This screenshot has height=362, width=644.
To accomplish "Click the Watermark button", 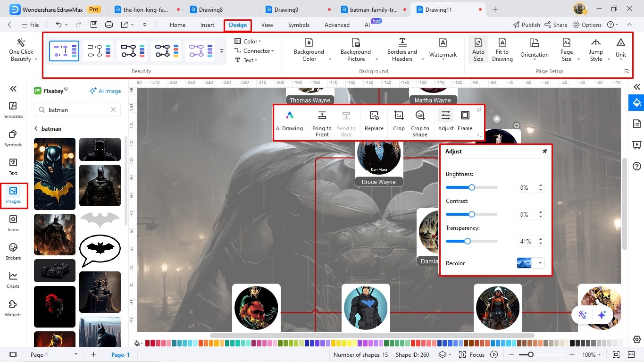I will (443, 49).
